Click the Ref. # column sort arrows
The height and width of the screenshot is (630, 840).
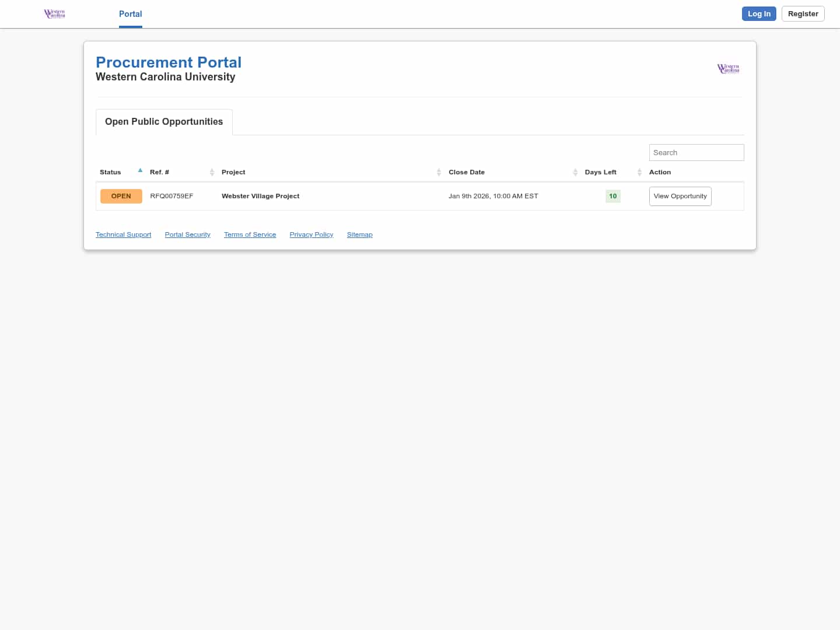212,172
